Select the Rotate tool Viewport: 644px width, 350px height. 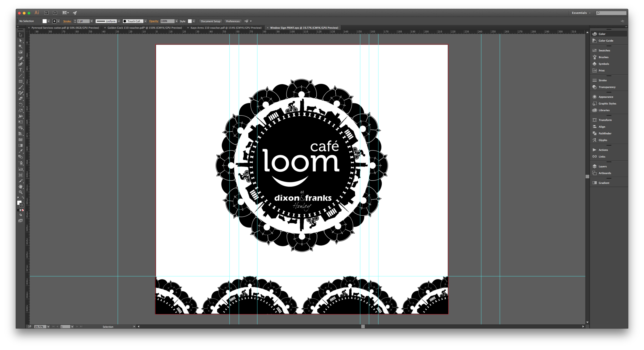[21, 105]
